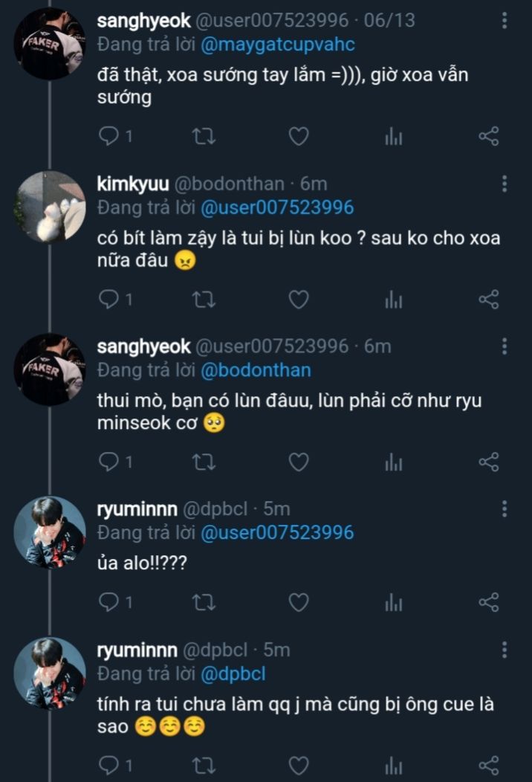View analytics for "ủa alo!!???" tweet
Screen dimensions: 532x782
393,602
